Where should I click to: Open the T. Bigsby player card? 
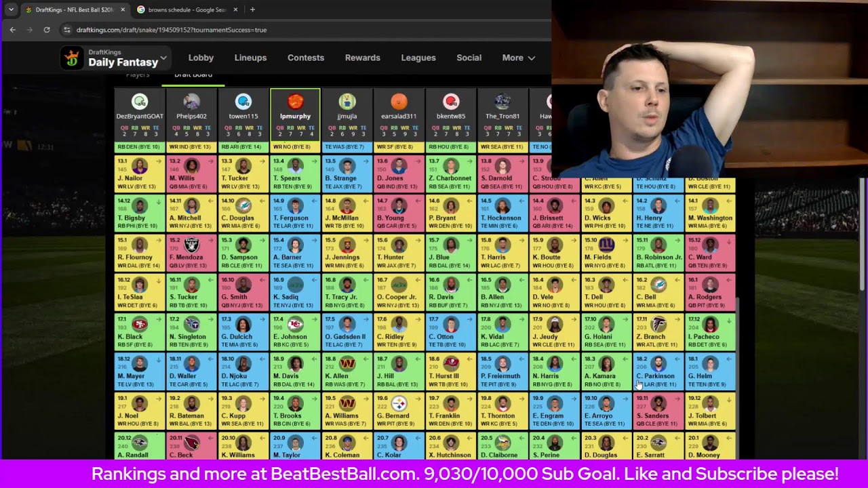(140, 213)
